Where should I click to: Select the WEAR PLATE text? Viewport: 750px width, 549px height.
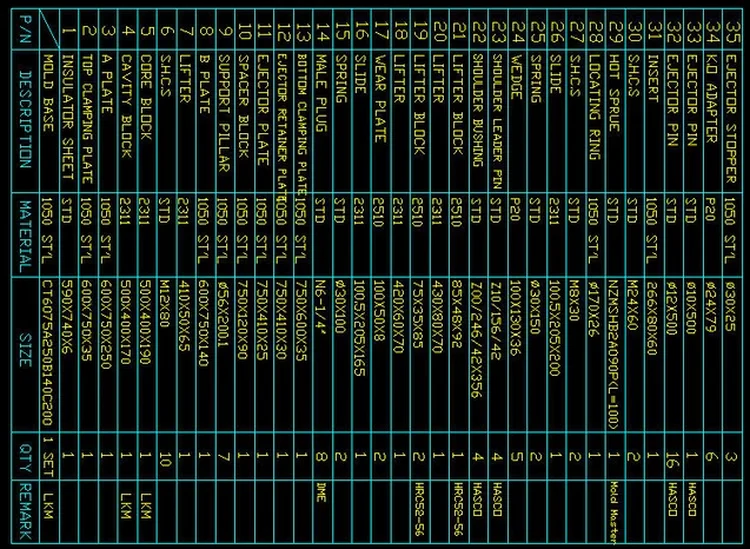(380, 99)
